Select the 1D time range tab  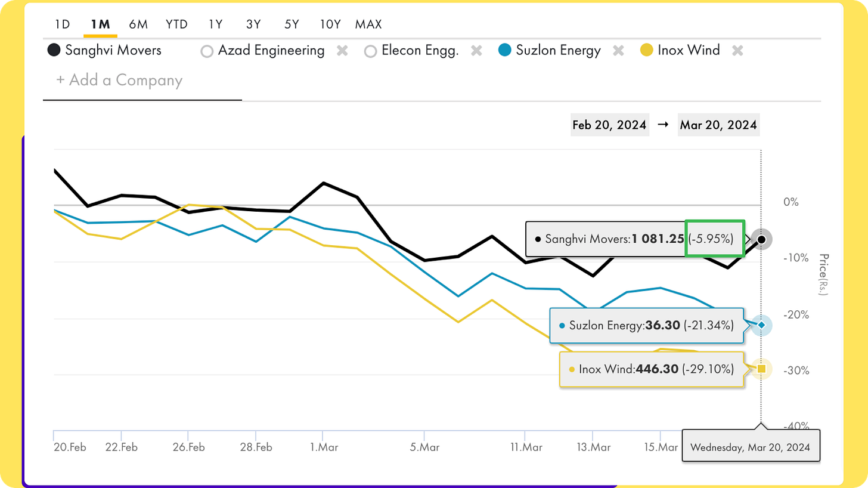point(63,24)
